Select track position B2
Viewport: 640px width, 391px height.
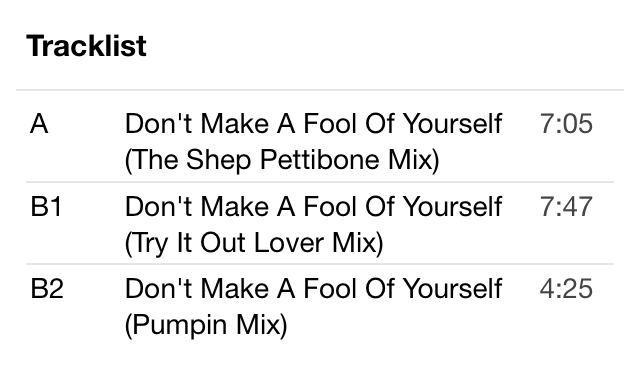(47, 289)
